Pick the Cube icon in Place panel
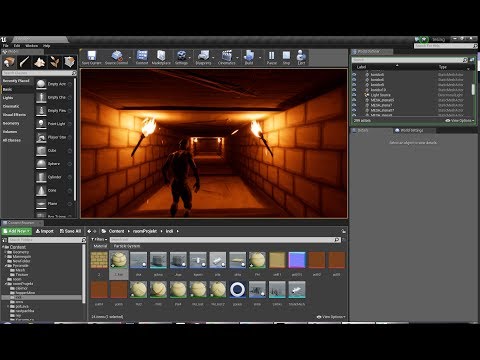The image size is (480, 360). (41, 150)
